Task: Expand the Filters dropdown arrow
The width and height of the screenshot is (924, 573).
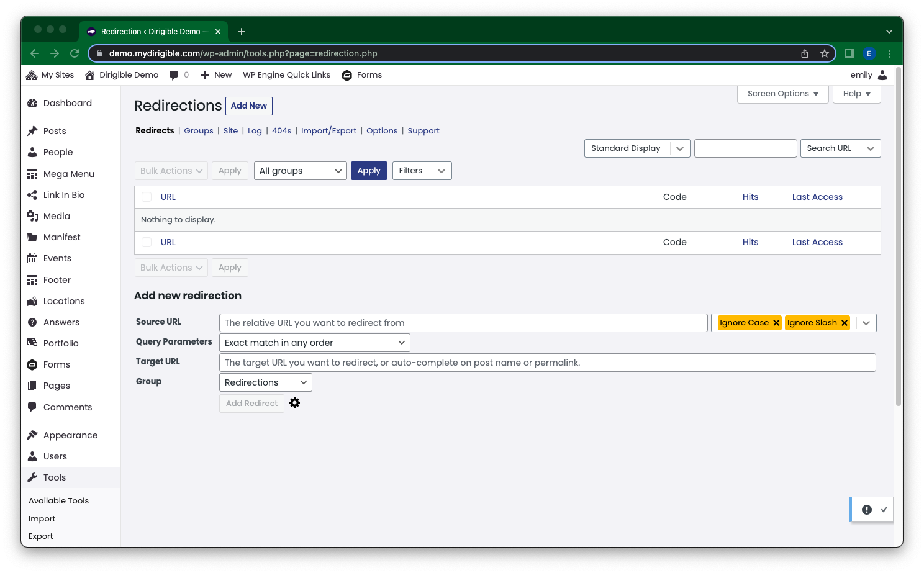Action: (x=442, y=171)
